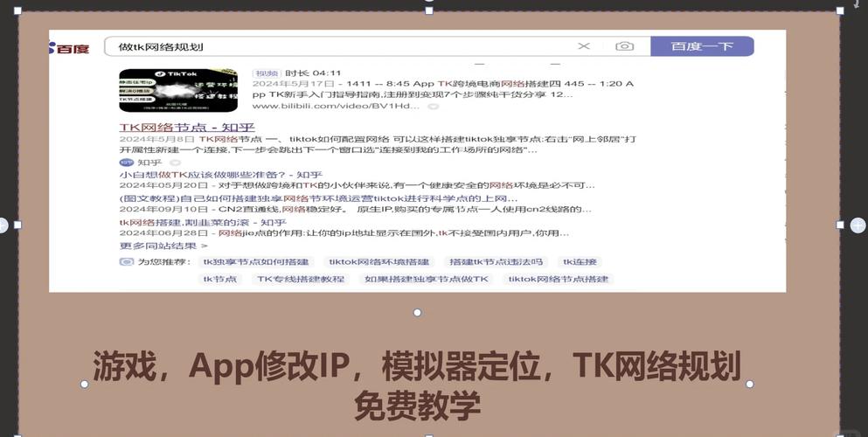The height and width of the screenshot is (437, 868).
Task: Click the 时长 04:11 duration text
Action: 313,73
